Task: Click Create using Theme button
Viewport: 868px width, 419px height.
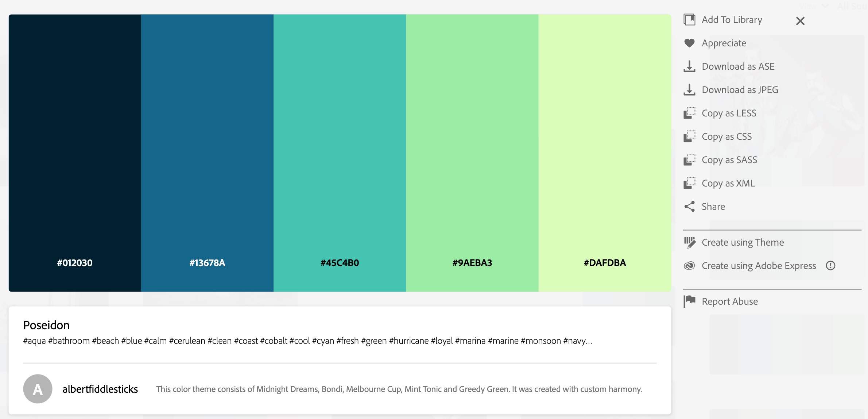Action: pyautogui.click(x=742, y=242)
